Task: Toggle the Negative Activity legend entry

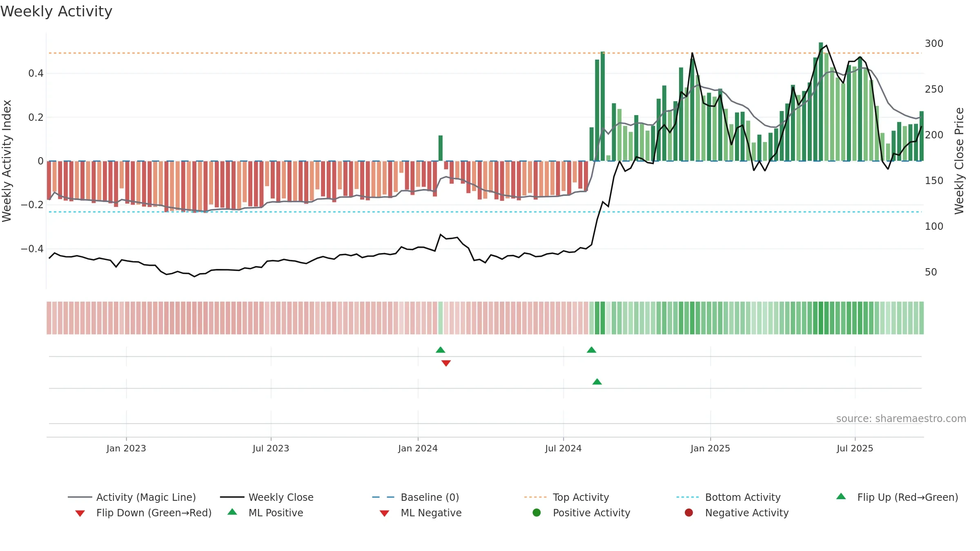Action: [737, 513]
